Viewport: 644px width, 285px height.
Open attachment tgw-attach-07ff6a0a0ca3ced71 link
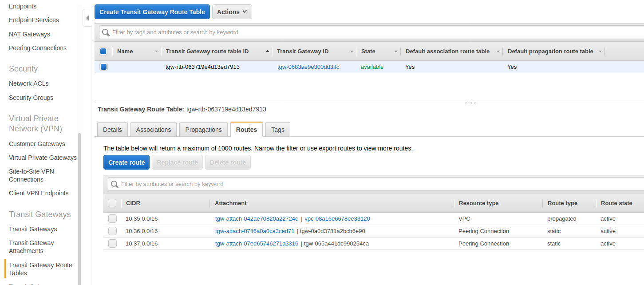(x=255, y=231)
